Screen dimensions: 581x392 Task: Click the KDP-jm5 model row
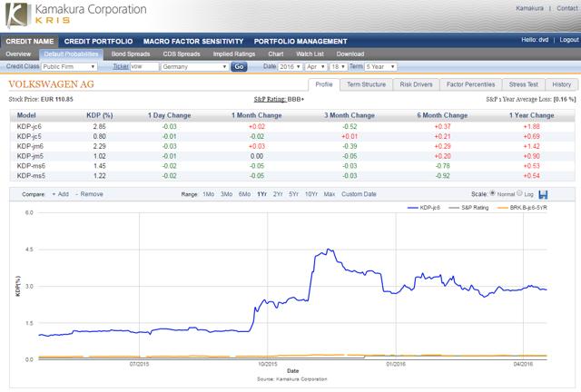click(292, 156)
